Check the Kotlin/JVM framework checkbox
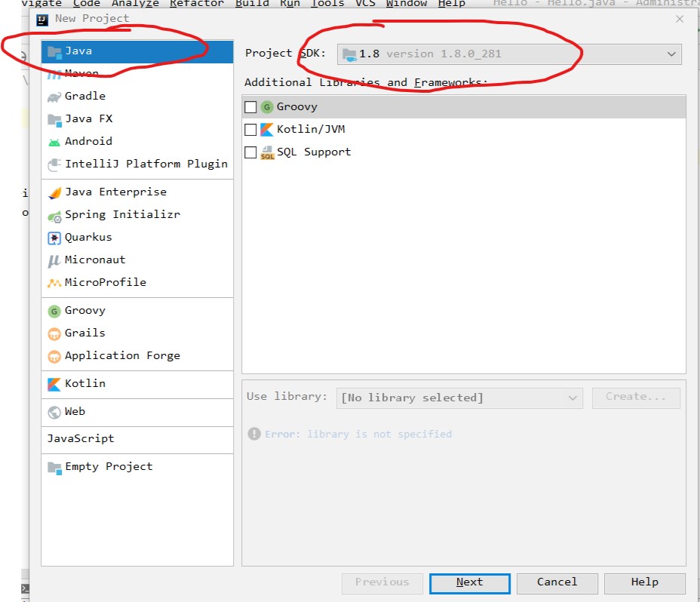The image size is (700, 602). 250,130
